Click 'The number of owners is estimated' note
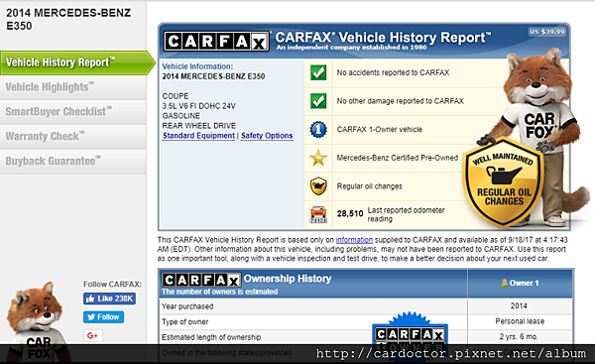This screenshot has height=364, width=595. (x=219, y=292)
